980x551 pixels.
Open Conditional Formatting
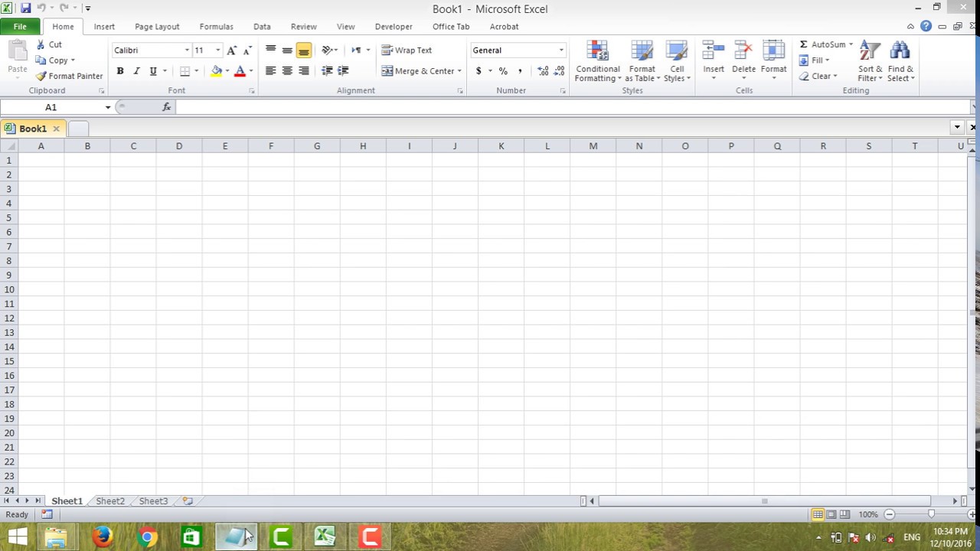point(598,61)
